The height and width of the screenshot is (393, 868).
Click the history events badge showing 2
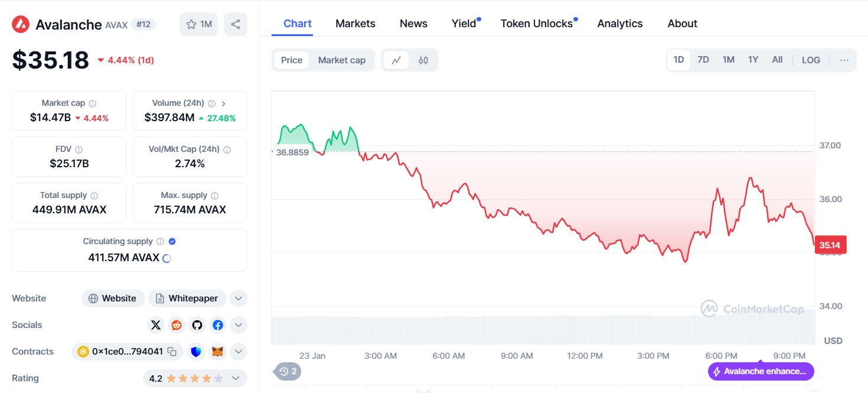[288, 371]
